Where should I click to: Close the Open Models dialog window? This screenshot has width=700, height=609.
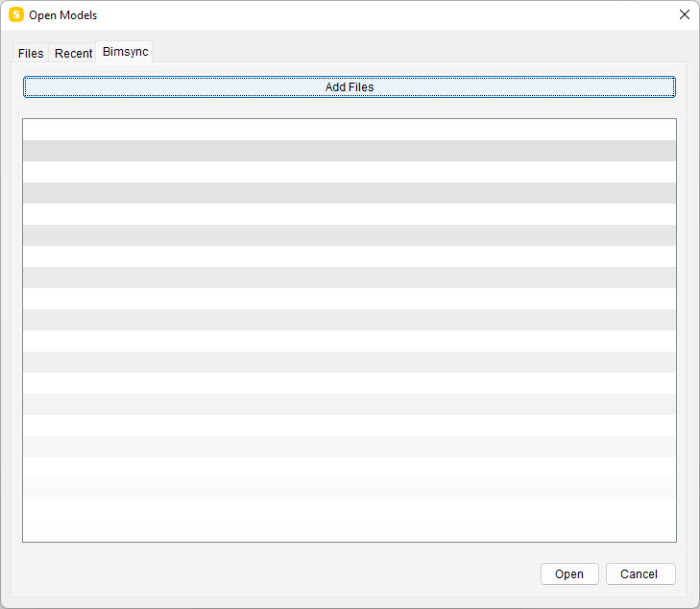coord(684,15)
